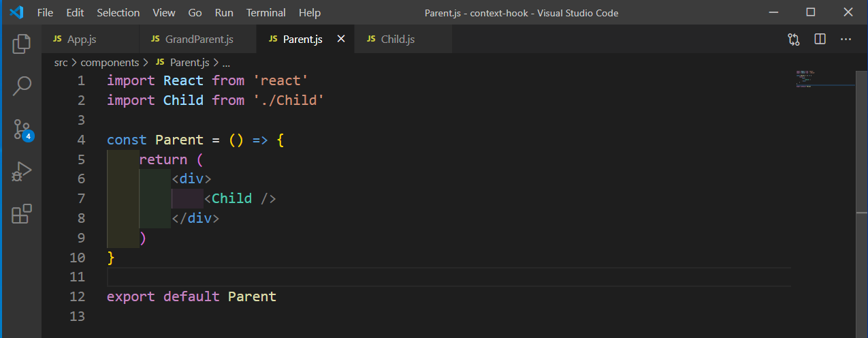Click the export keyword on line 12

pyautogui.click(x=131, y=296)
